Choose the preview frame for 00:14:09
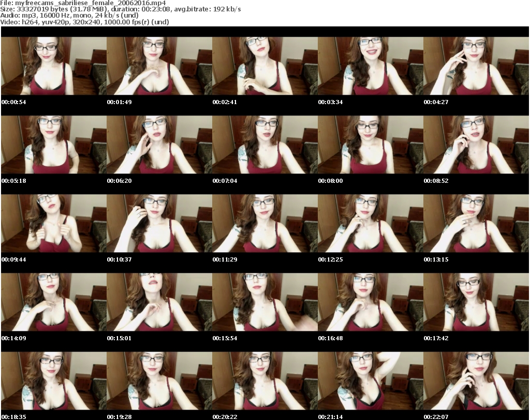This screenshot has width=530, height=420. pyautogui.click(x=54, y=302)
